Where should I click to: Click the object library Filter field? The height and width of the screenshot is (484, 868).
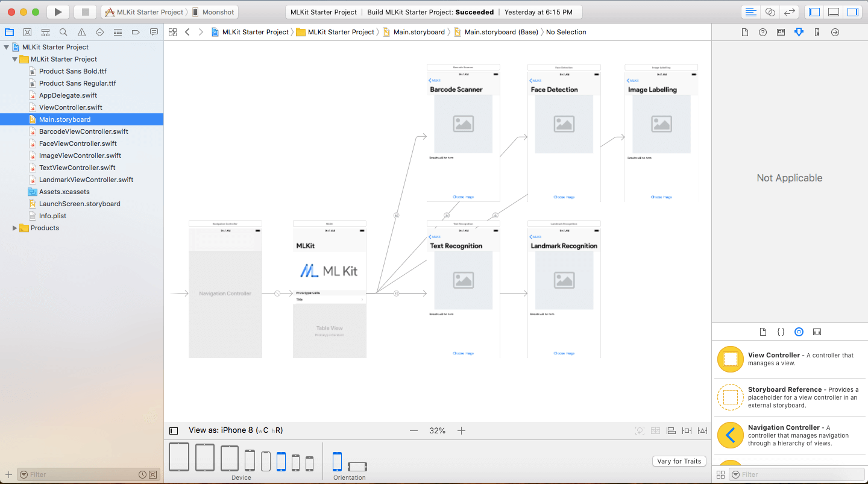click(796, 474)
